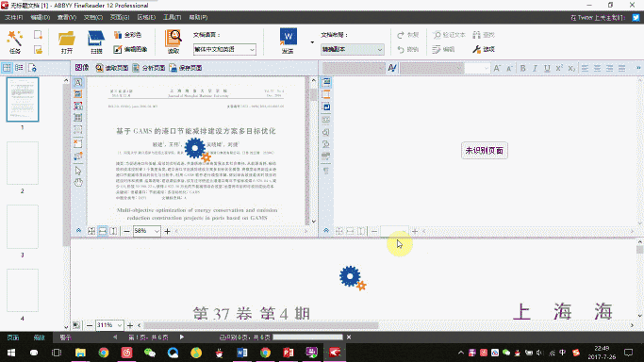Click the Edit Image (编辑图像) button
The image size is (644, 362).
(x=130, y=49)
